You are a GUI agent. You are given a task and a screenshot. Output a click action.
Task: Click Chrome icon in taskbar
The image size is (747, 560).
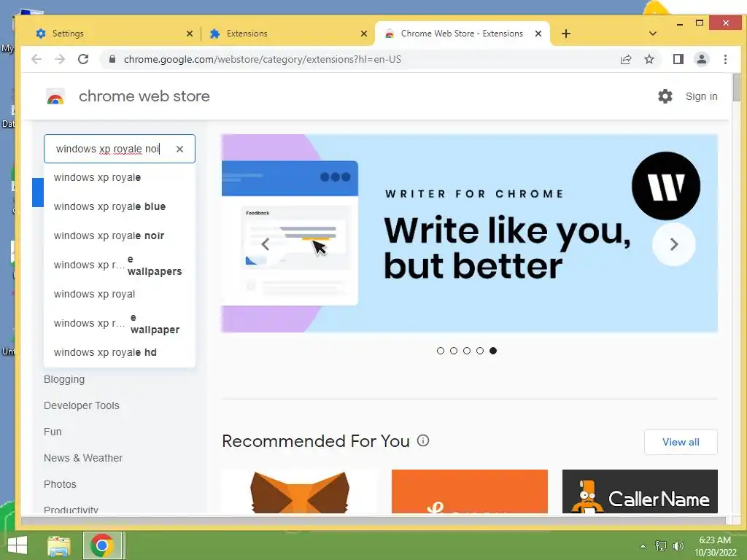pos(101,545)
